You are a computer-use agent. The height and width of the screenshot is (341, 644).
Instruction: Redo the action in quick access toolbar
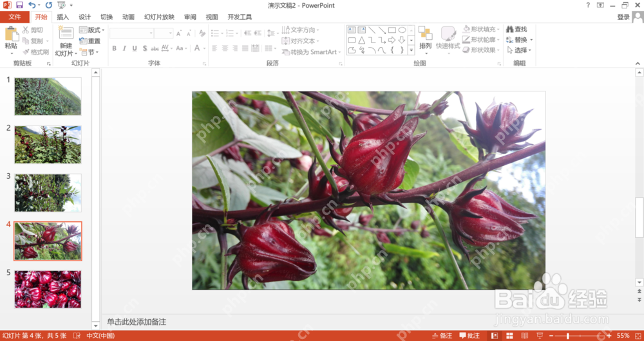49,5
